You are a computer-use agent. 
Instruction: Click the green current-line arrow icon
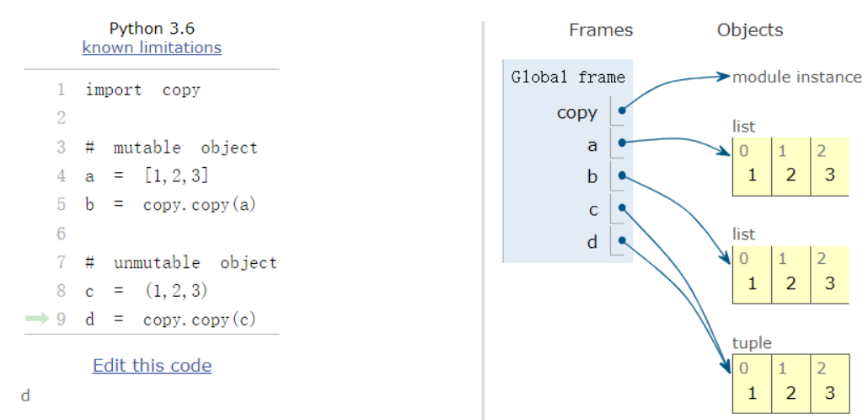tap(38, 319)
